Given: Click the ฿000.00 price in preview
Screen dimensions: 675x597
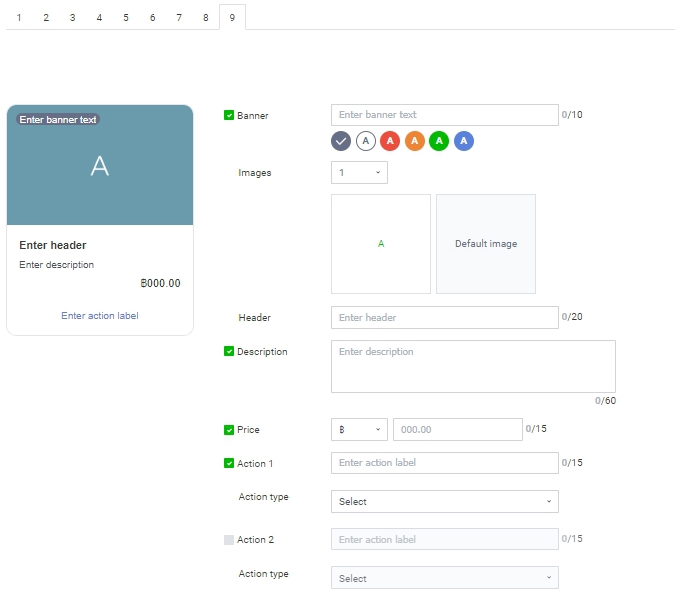Looking at the screenshot, I should [x=161, y=283].
